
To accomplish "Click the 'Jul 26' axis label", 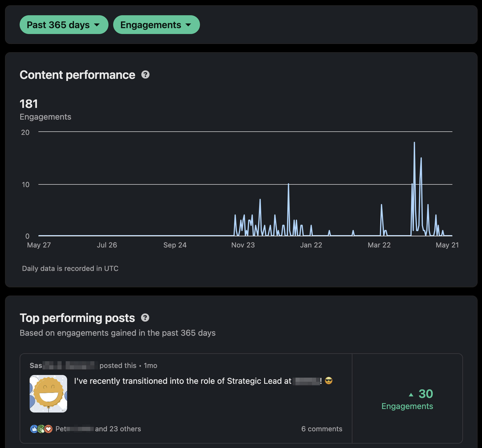I will point(107,245).
